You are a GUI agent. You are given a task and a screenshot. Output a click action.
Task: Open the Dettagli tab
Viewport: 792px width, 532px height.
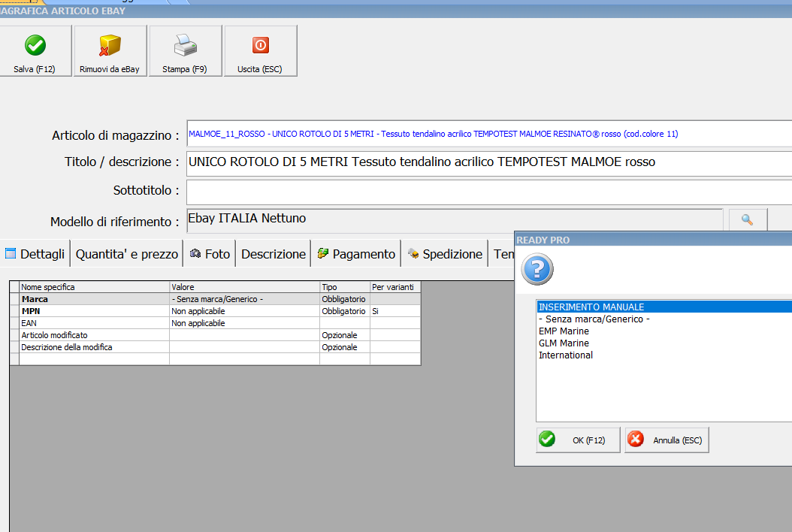pos(35,254)
